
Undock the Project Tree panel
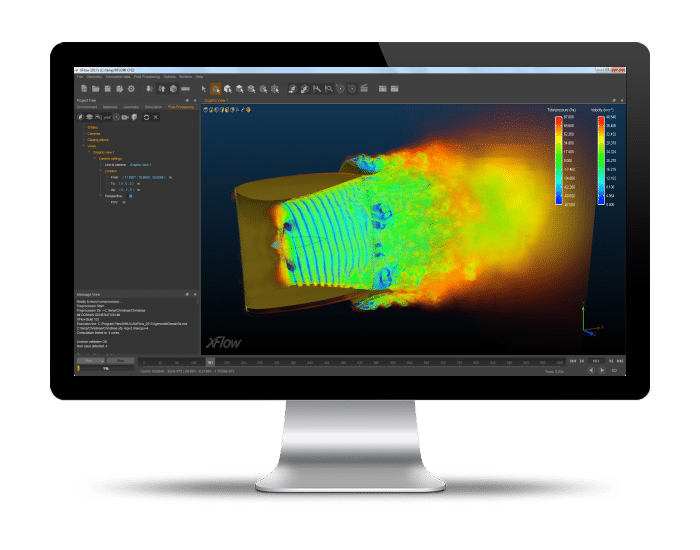pos(187,100)
